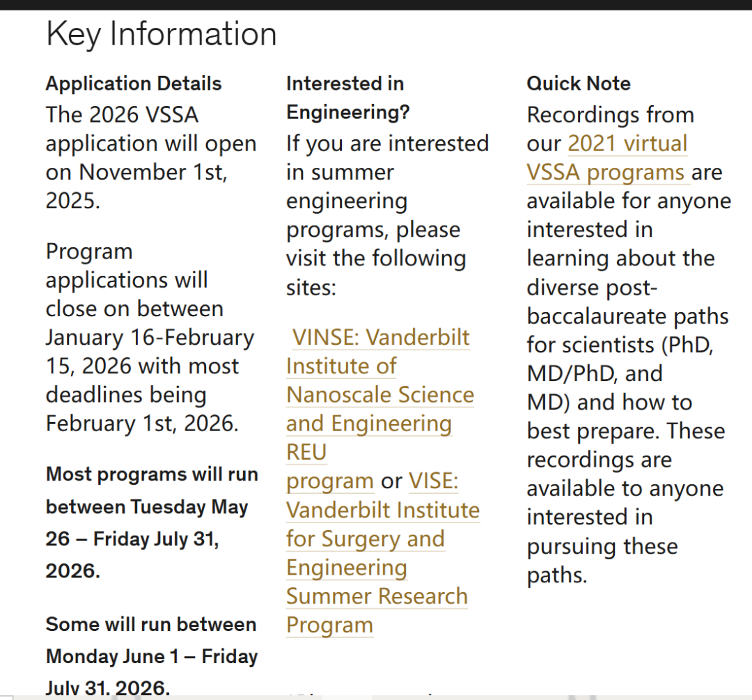Viewport: 752px width, 700px height.
Task: Click the Quick Note heading
Action: point(578,84)
